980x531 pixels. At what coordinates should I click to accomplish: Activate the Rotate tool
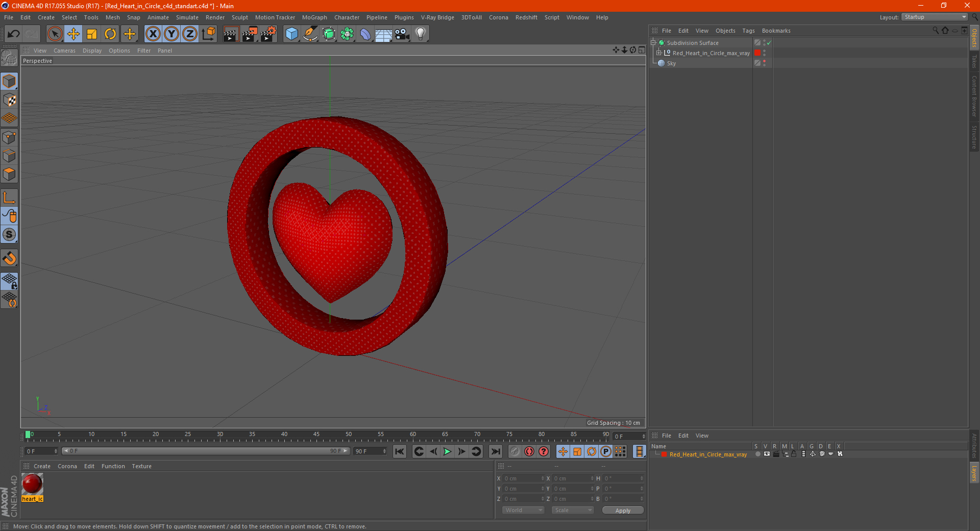[x=110, y=34]
